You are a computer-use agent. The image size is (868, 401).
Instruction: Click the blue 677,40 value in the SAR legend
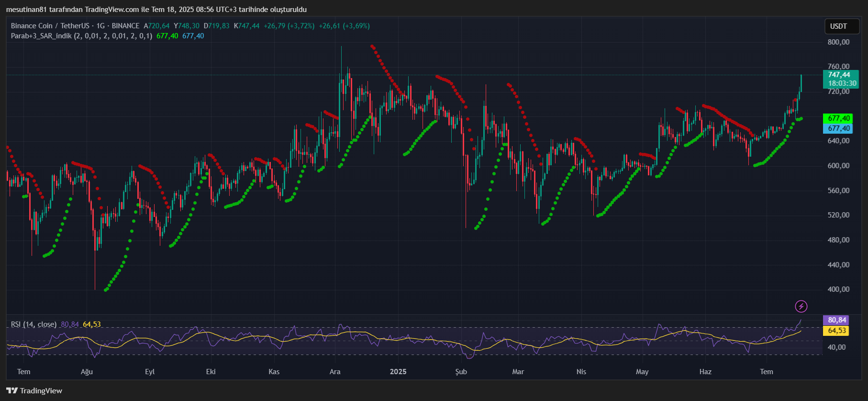coord(193,36)
